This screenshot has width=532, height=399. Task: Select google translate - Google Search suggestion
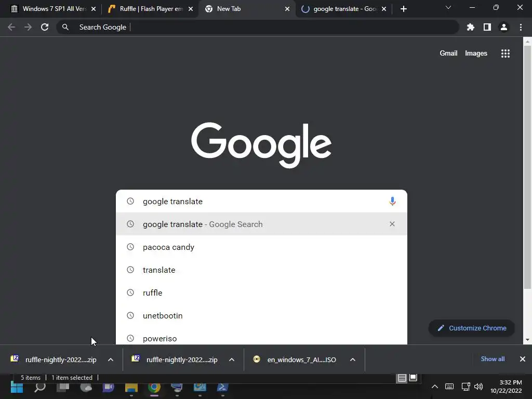tap(261, 224)
